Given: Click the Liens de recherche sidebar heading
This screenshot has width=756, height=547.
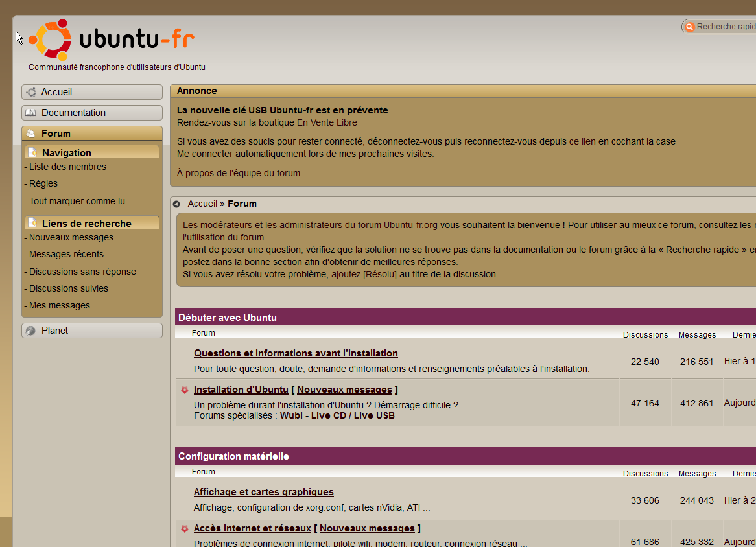Looking at the screenshot, I should [x=92, y=223].
